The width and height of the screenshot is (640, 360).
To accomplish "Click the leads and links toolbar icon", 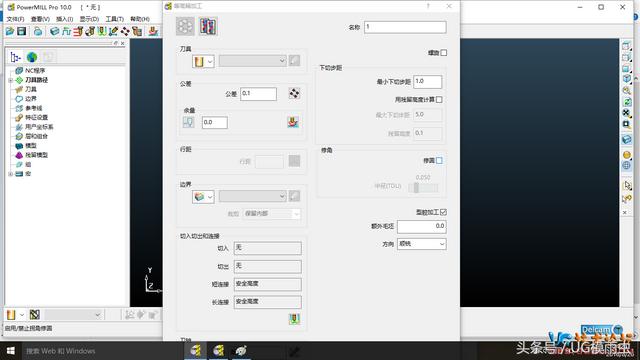I will (x=102, y=31).
